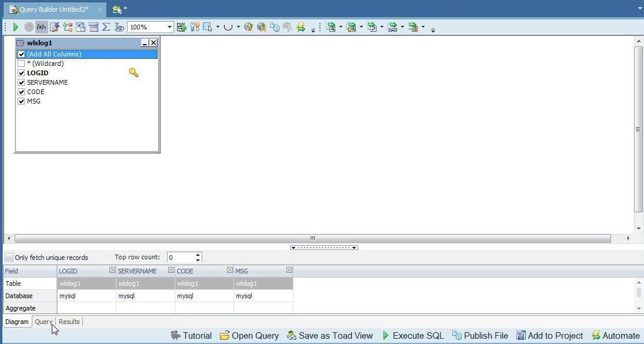Click the mysql cell under CODE

pos(204,296)
